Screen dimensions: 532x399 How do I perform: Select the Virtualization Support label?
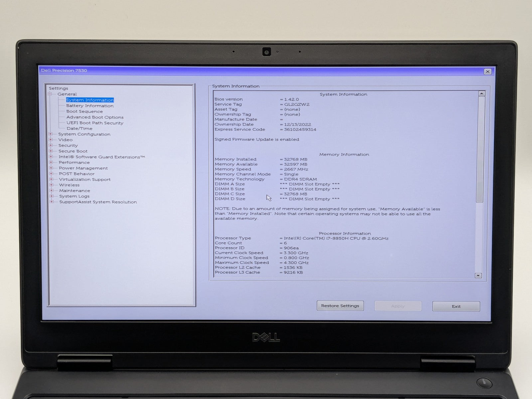coord(85,179)
